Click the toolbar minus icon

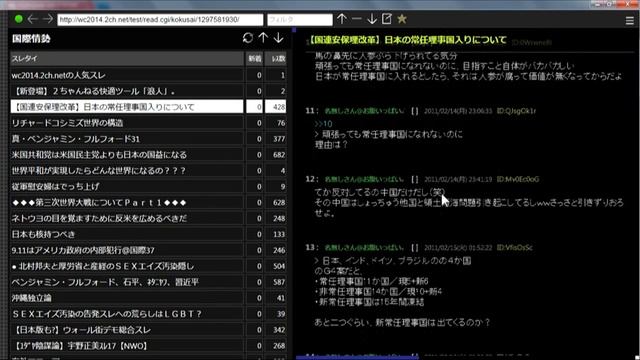click(356, 19)
